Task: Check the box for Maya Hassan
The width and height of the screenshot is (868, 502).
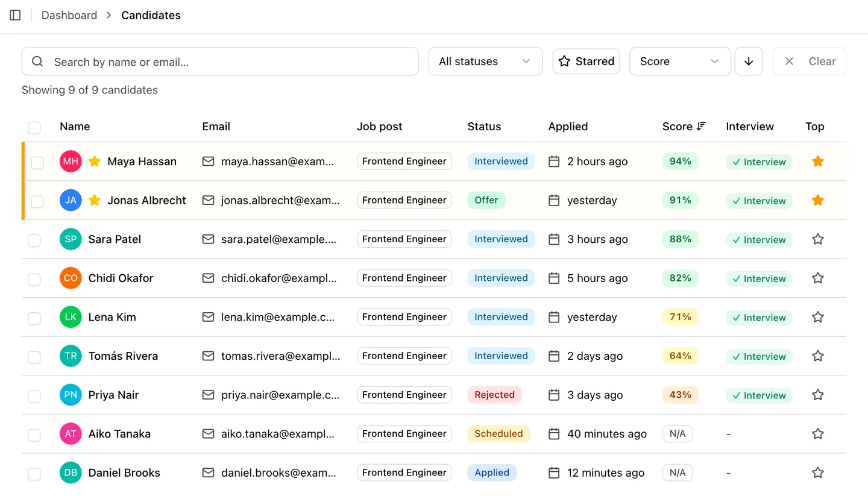Action: click(37, 163)
